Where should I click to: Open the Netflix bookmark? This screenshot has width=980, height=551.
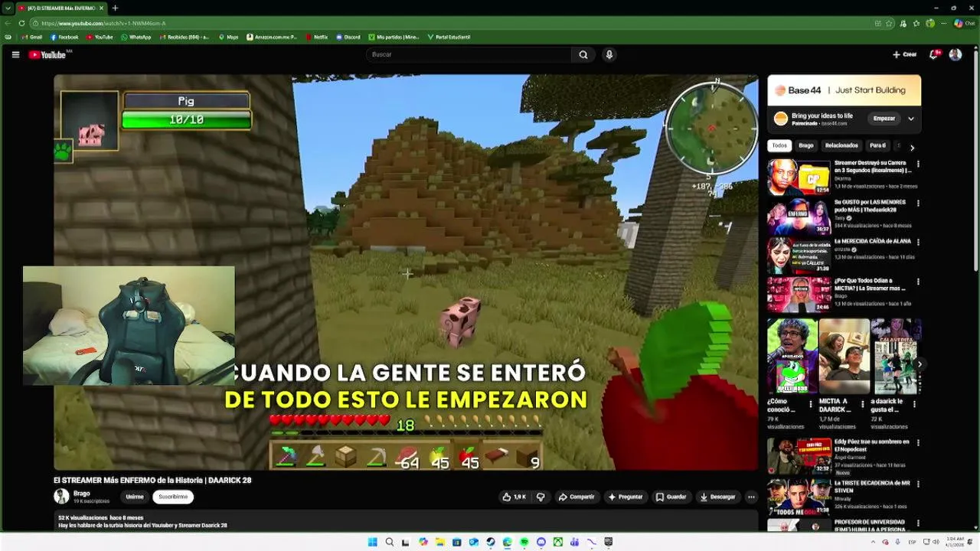click(x=316, y=37)
